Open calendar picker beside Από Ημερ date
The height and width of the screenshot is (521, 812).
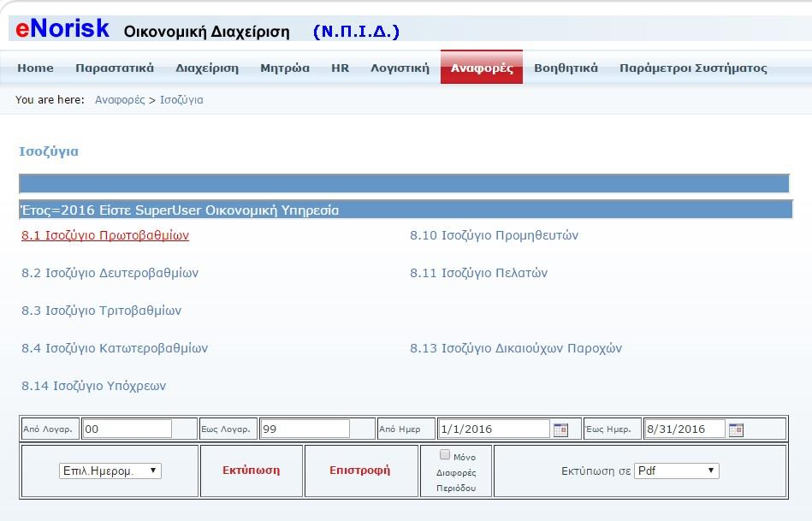click(x=560, y=429)
